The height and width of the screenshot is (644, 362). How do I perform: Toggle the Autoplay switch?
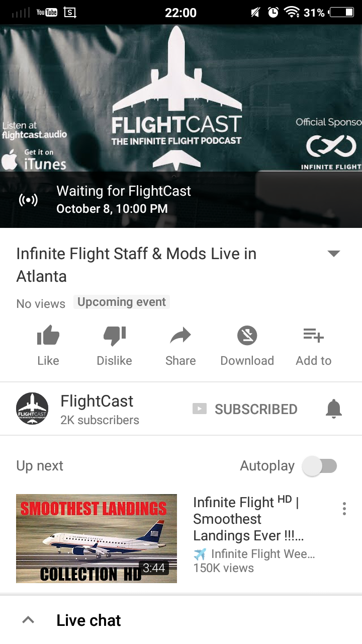click(319, 466)
